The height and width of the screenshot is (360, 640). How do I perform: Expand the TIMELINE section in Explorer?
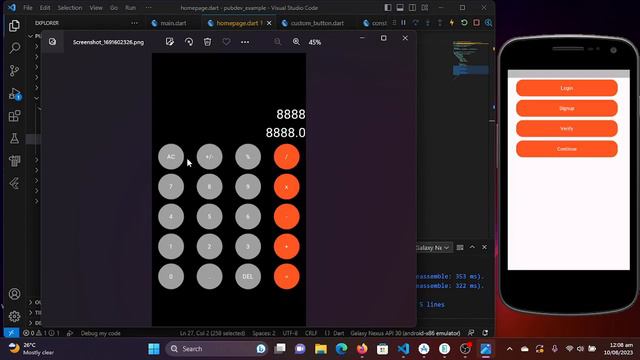coord(35,313)
